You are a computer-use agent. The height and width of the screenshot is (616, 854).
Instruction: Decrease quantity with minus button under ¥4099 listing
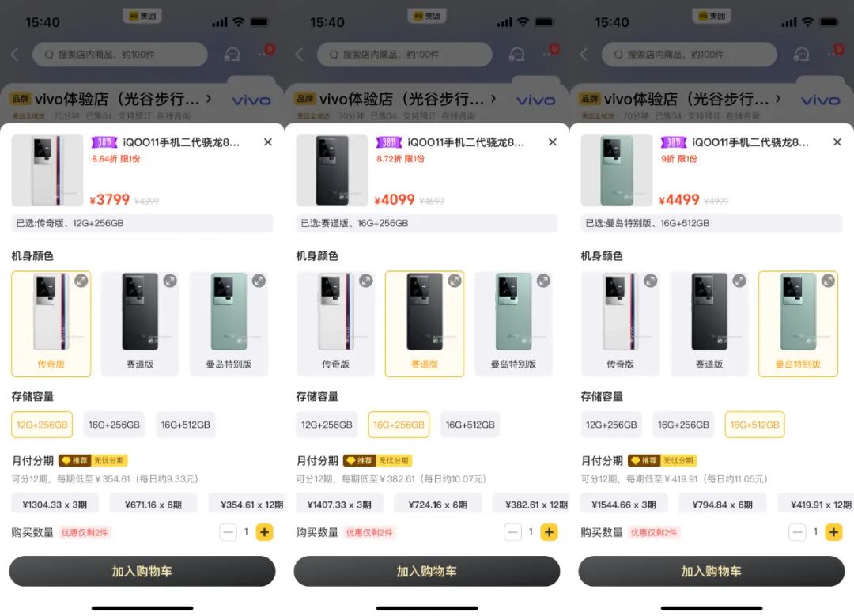pyautogui.click(x=512, y=532)
